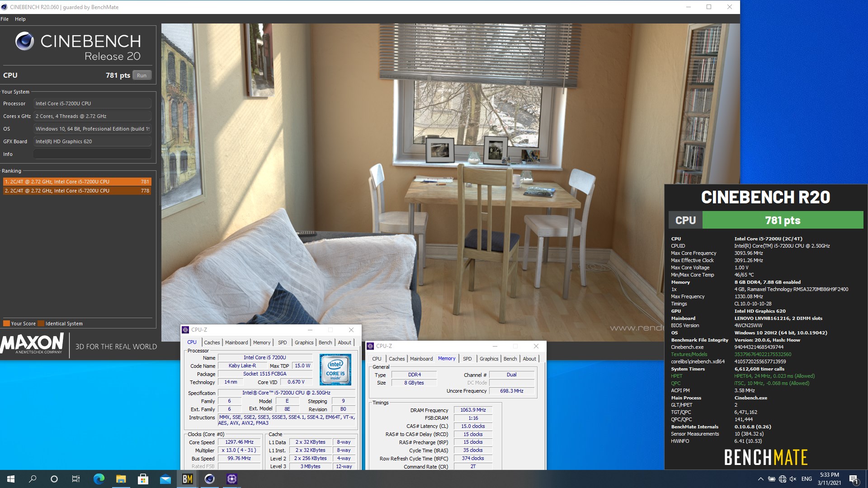
Task: Click the GFX Board field Intel HD Graphics 620
Action: [x=92, y=141]
